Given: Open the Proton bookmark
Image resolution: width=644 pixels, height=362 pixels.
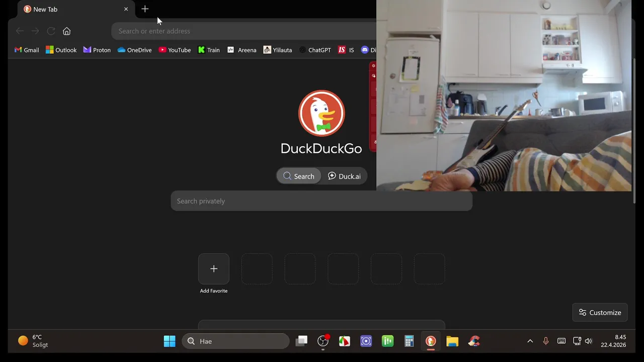Looking at the screenshot, I should click(x=97, y=50).
